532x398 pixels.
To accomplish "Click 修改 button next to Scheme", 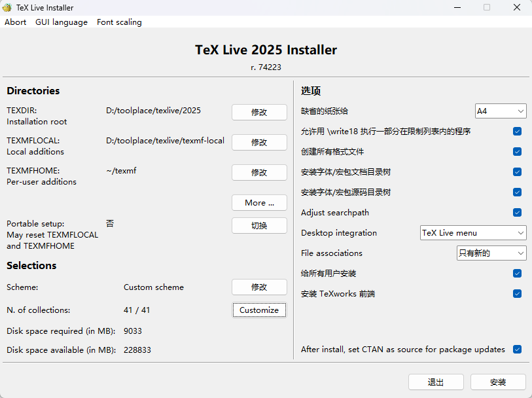I will (x=259, y=287).
